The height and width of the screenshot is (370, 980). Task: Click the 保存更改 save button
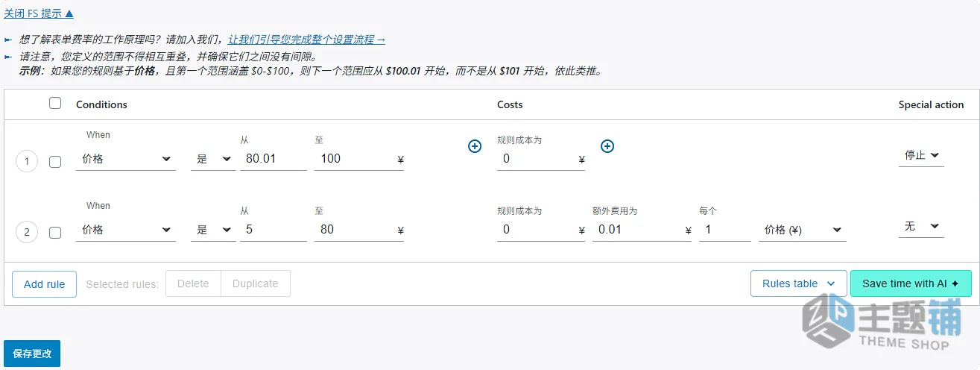32,354
